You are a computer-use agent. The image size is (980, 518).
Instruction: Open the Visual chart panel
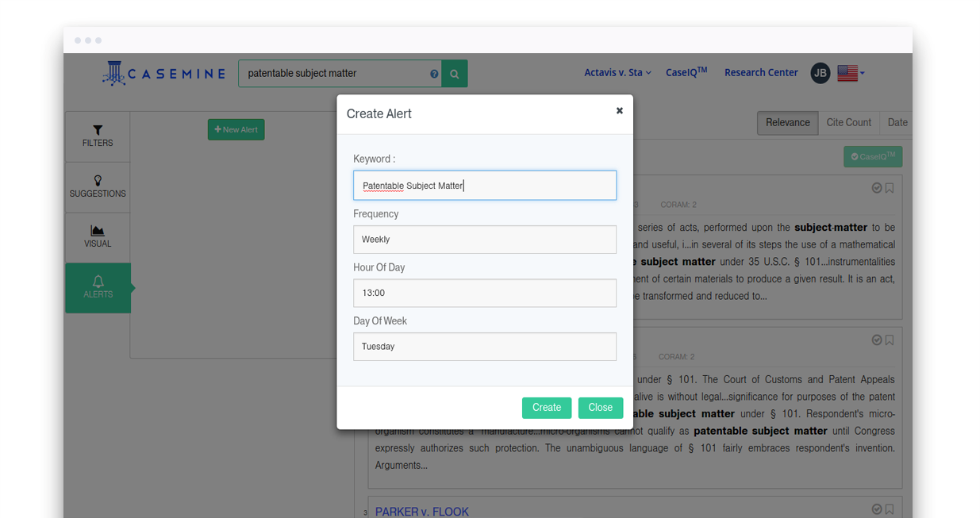98,236
